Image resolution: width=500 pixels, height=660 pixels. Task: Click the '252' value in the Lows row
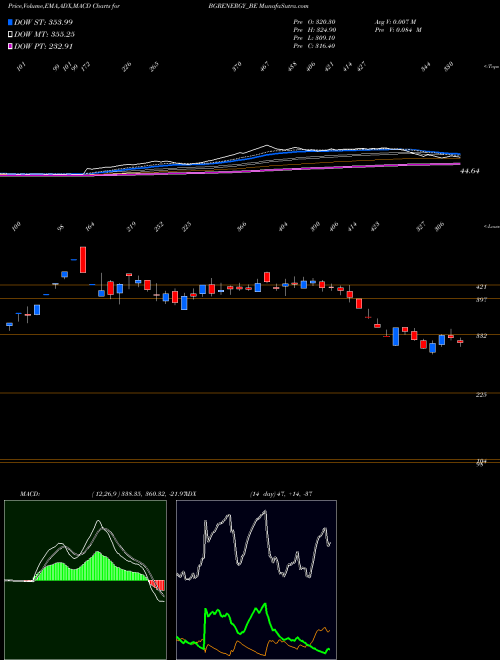point(159,227)
